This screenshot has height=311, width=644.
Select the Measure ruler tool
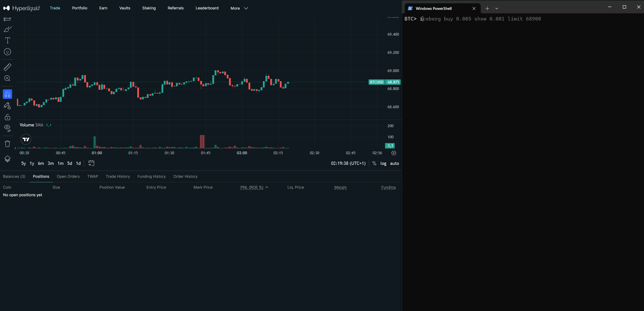tap(7, 67)
